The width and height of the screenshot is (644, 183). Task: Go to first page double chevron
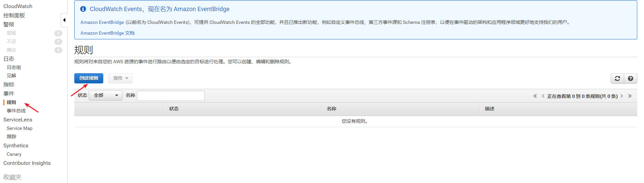tap(535, 96)
